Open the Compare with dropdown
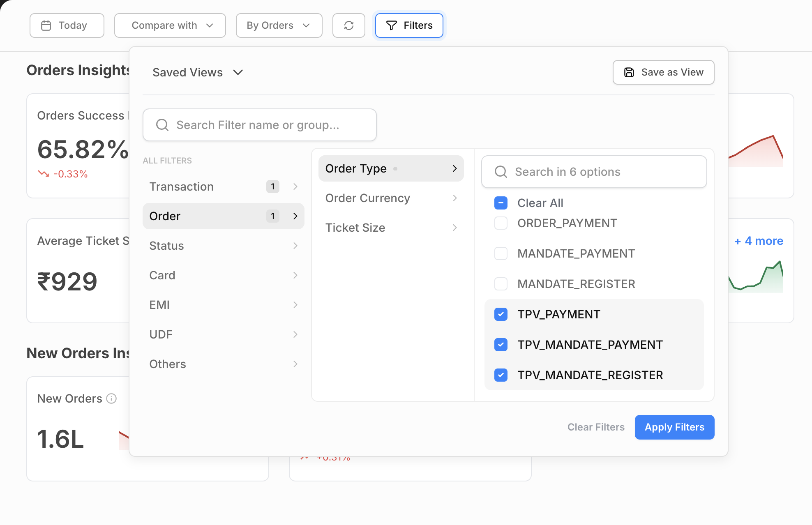This screenshot has width=812, height=525. pyautogui.click(x=170, y=25)
